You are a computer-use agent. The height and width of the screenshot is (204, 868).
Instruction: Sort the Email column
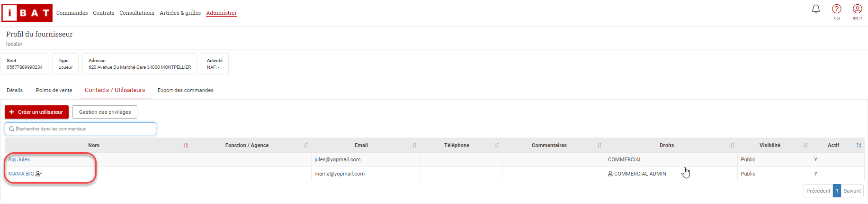tap(414, 145)
